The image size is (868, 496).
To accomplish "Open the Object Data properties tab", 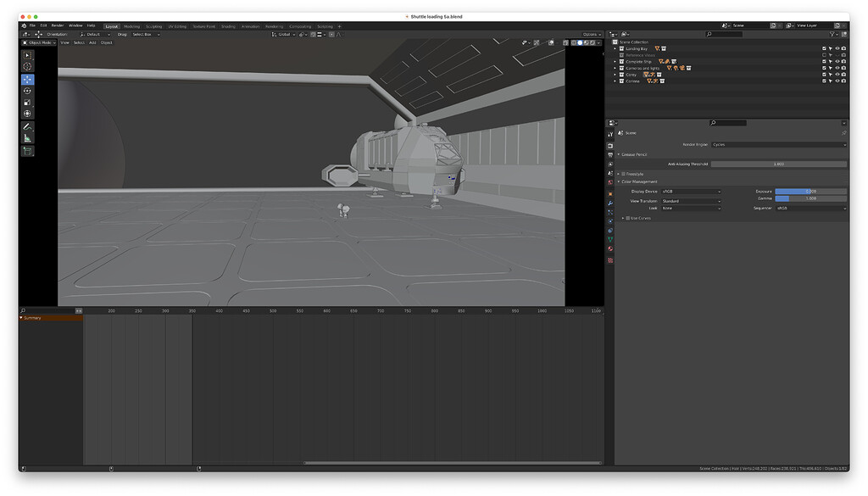I will tap(610, 240).
